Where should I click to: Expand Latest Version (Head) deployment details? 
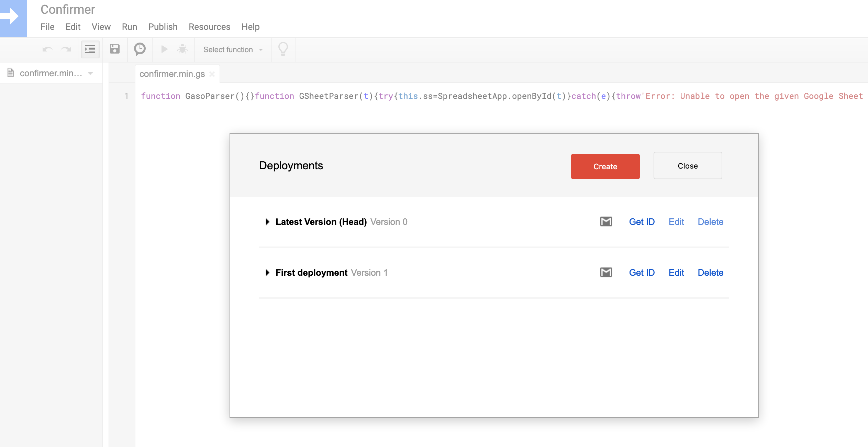coord(267,222)
